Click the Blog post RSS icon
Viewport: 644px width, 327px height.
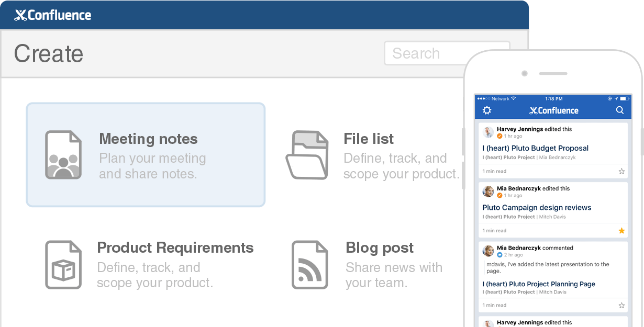click(309, 265)
